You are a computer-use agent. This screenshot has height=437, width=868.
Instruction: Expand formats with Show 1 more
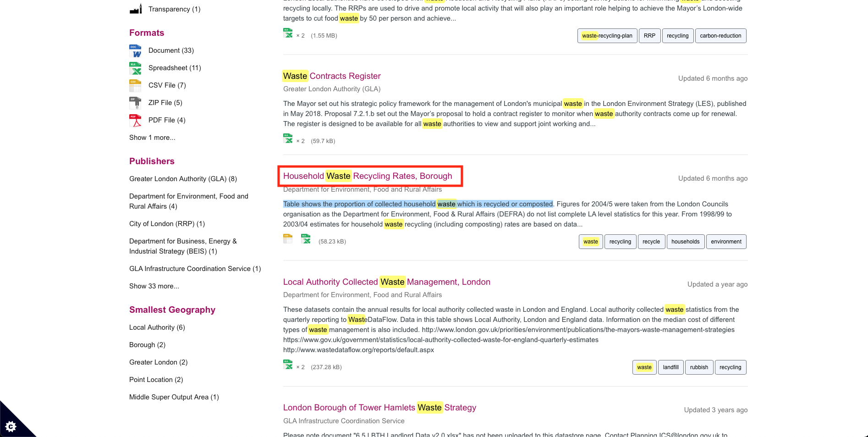(152, 138)
